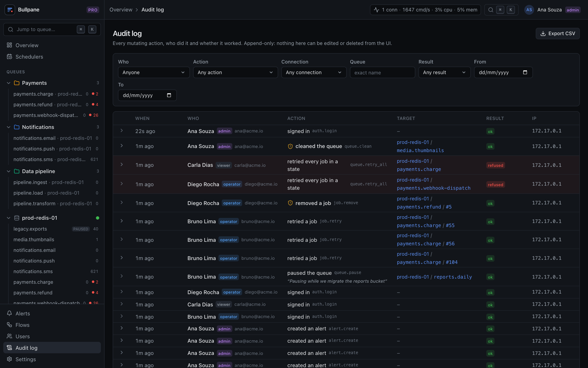This screenshot has height=368, width=588.
Task: Collapse the Payments queue group
Action: (x=8, y=83)
